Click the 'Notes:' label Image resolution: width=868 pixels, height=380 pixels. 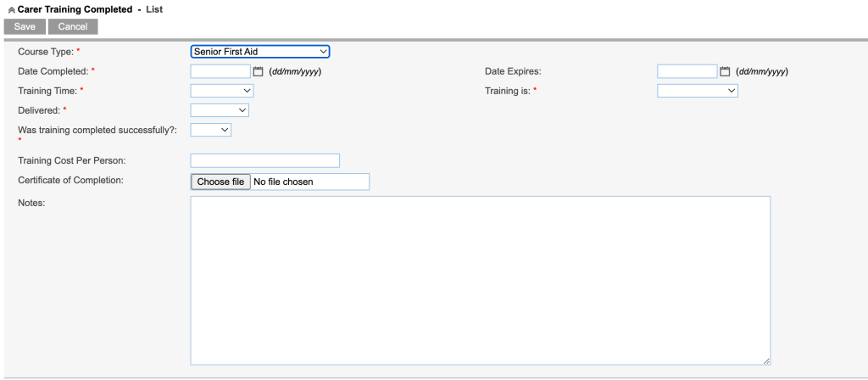point(31,203)
